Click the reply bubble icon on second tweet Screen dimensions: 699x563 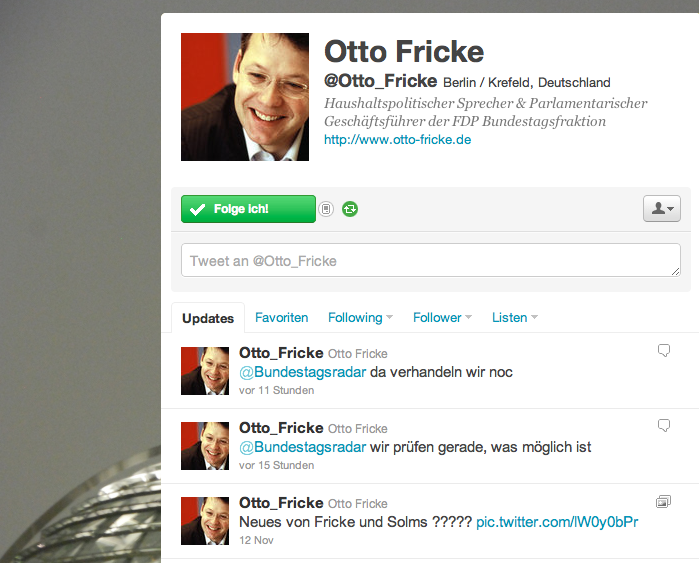click(664, 425)
